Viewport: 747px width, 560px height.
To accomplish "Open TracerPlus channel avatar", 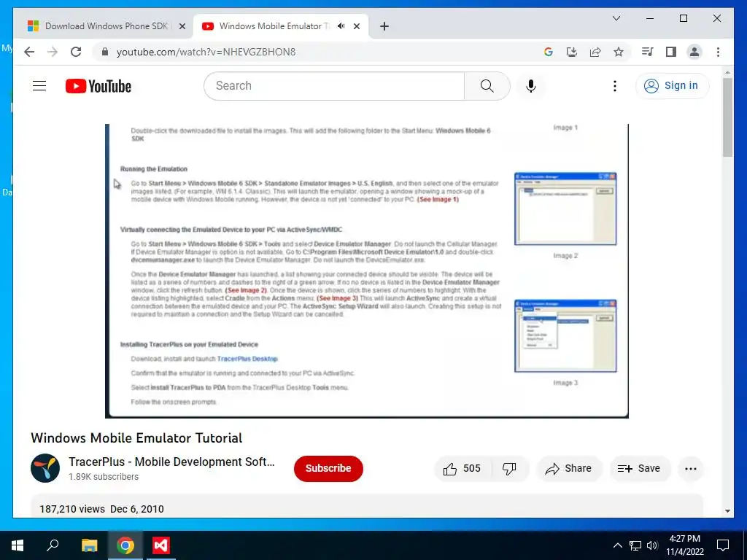I will click(x=45, y=468).
